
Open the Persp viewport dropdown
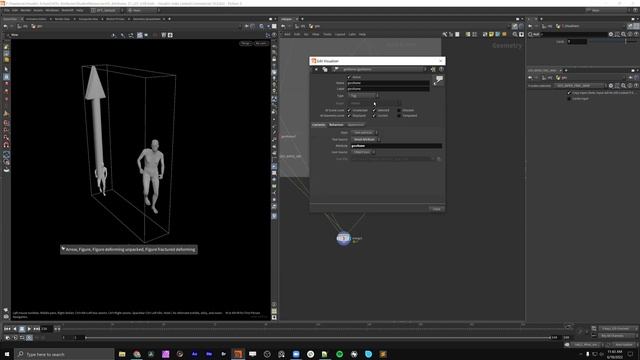(245, 43)
